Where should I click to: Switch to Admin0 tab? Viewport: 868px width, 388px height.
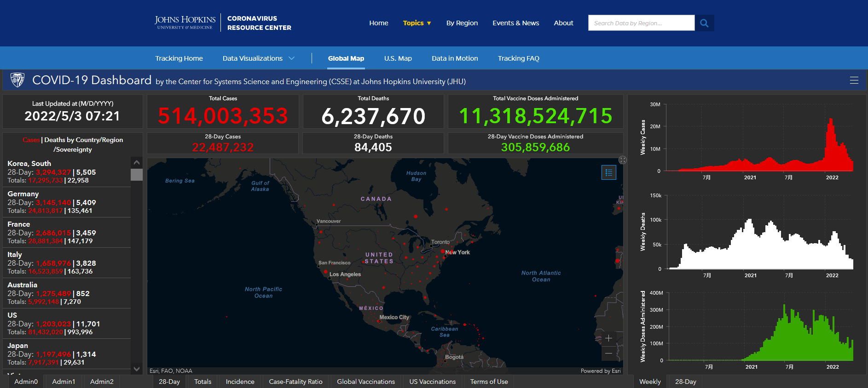26,382
